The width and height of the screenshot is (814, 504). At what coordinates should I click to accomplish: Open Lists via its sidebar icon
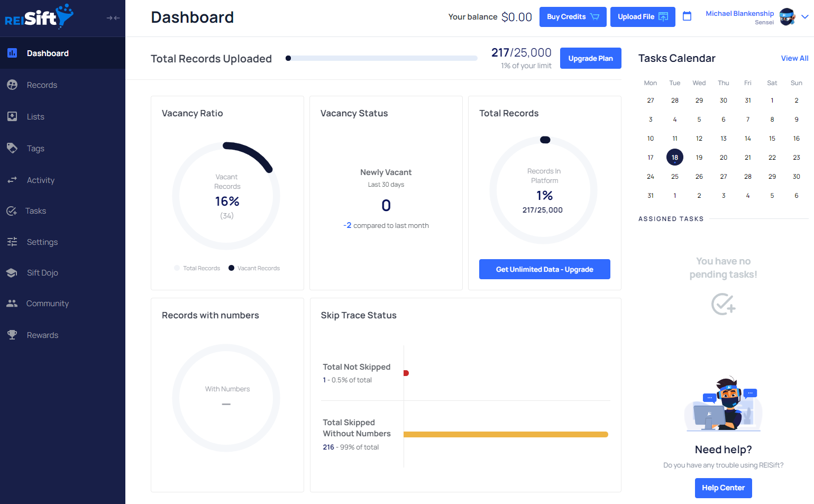[x=12, y=116]
